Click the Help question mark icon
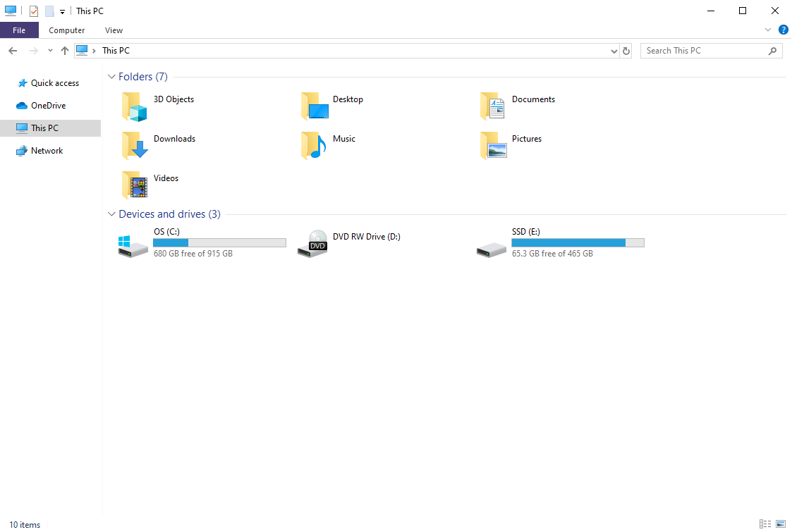The image size is (792, 532). click(783, 30)
